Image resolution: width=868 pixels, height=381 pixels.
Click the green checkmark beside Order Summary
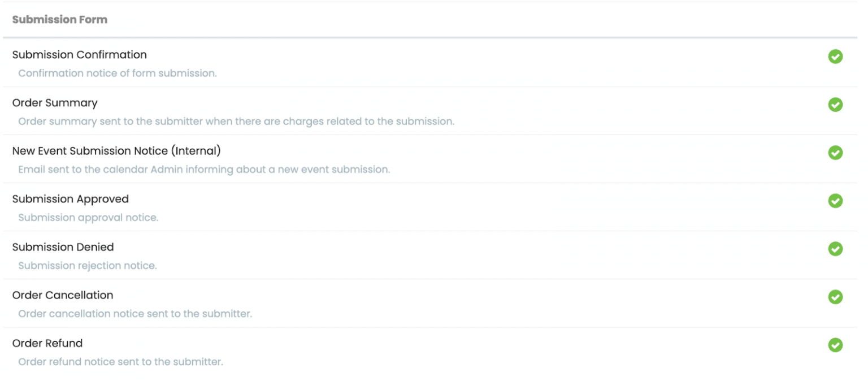tap(835, 105)
